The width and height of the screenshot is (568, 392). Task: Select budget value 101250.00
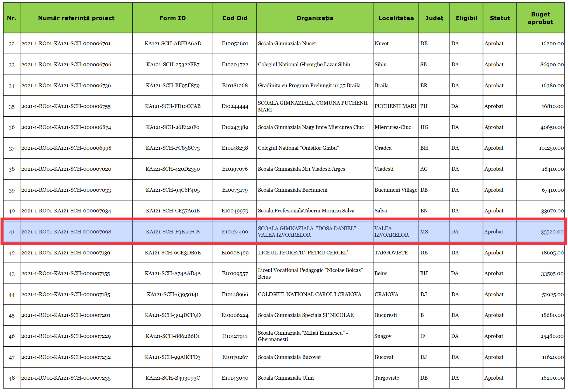tap(551, 148)
